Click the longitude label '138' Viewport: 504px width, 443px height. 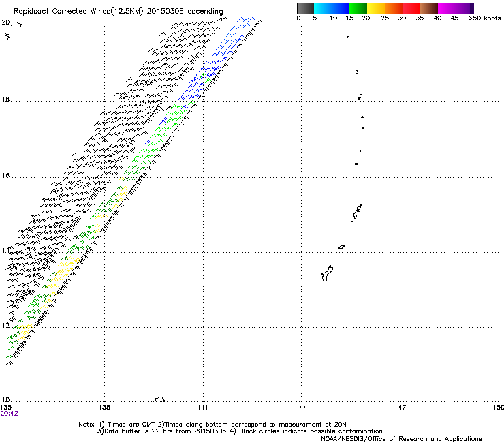point(104,408)
